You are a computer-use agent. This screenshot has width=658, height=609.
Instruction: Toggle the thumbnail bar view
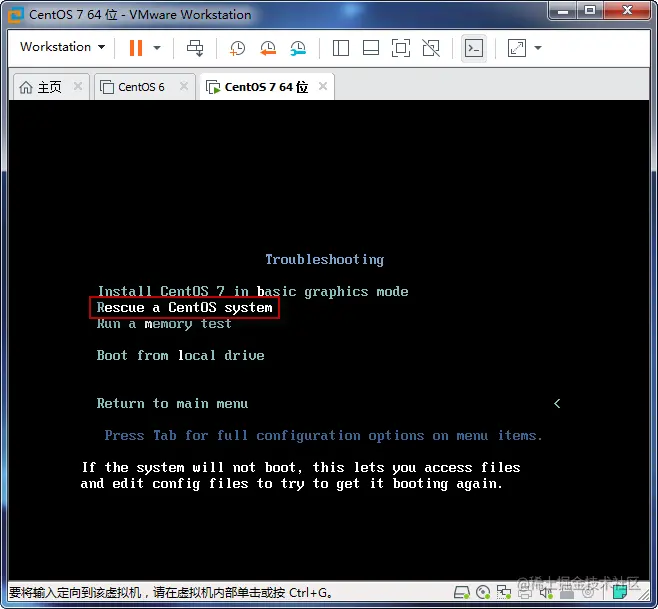pos(371,48)
